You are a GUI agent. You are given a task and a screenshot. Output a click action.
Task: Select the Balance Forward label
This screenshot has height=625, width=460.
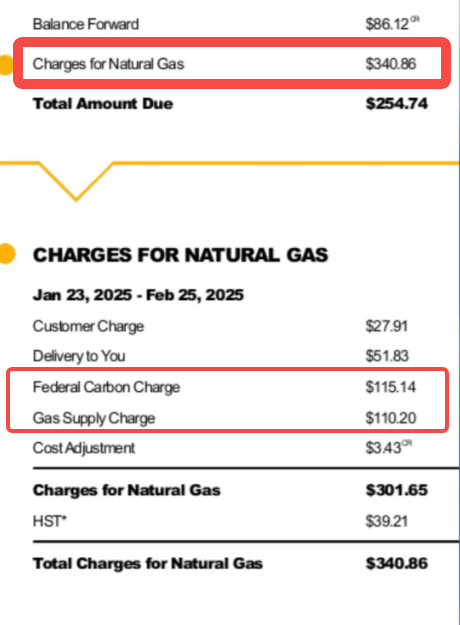tap(86, 24)
